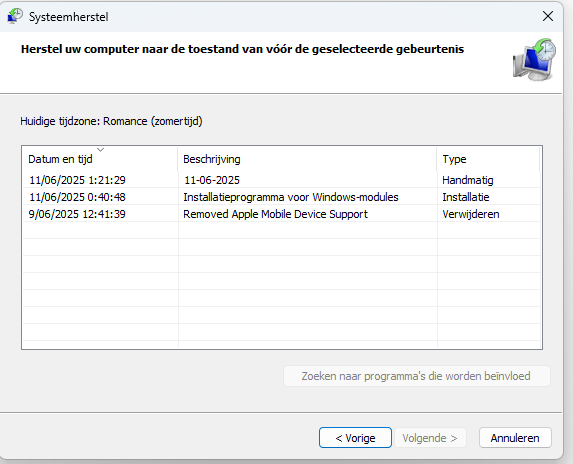The height and width of the screenshot is (464, 573).
Task: Close the Systeemherstel dialog window
Action: (547, 16)
